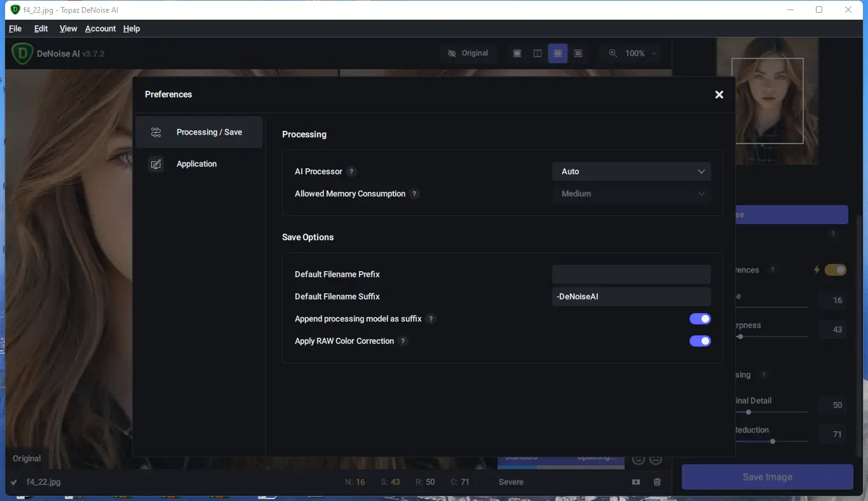Switch to side-by-side view layout

pos(558,53)
